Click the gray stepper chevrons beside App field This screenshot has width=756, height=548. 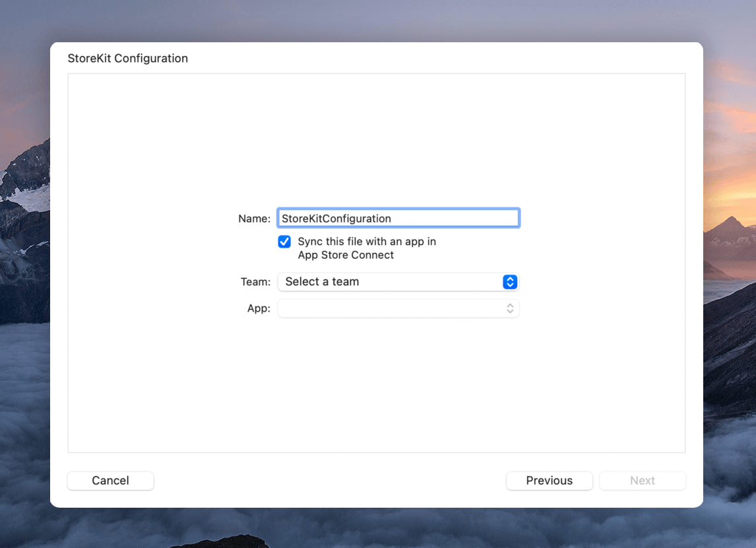509,308
